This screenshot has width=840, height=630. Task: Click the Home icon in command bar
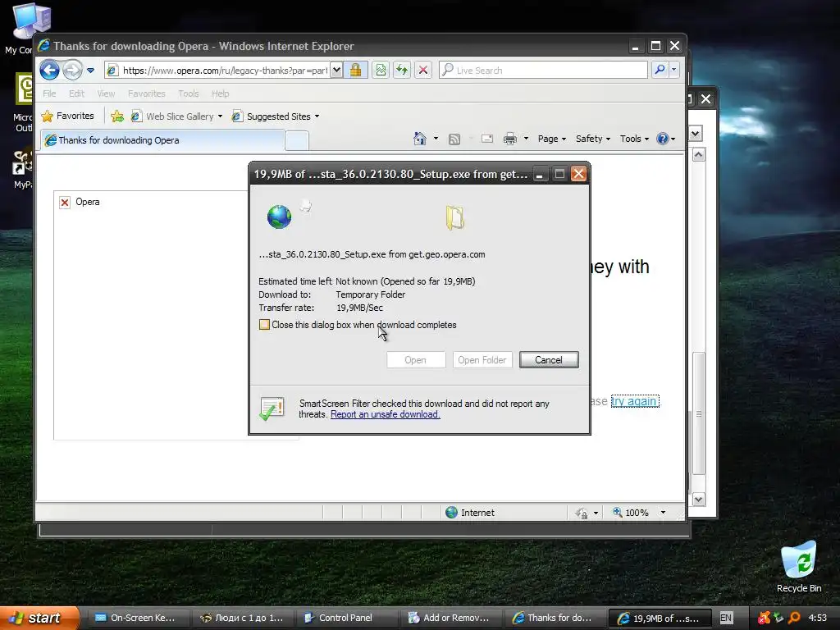point(419,139)
